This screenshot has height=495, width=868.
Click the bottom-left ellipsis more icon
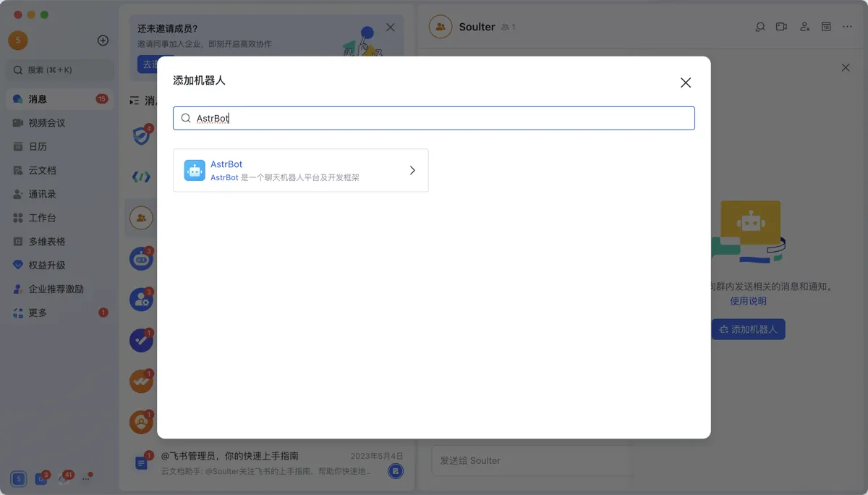[x=86, y=478]
